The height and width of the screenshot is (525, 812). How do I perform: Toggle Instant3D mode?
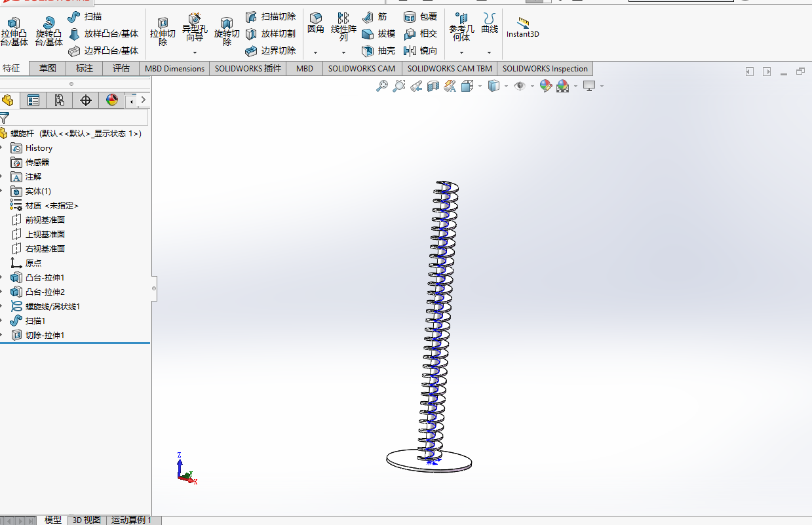(522, 28)
